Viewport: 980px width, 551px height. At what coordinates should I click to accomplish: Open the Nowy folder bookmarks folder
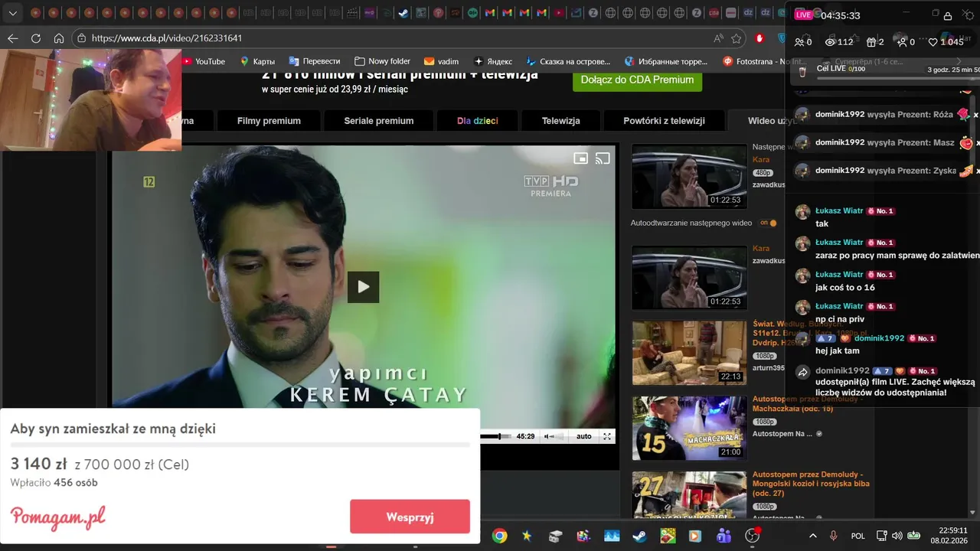[382, 61]
